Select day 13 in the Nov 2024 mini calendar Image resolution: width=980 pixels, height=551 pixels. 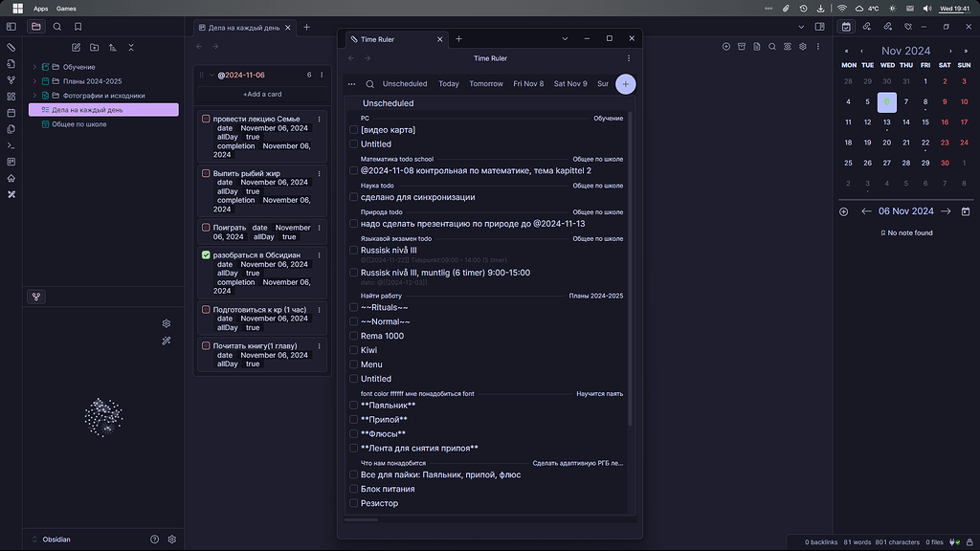click(x=886, y=121)
